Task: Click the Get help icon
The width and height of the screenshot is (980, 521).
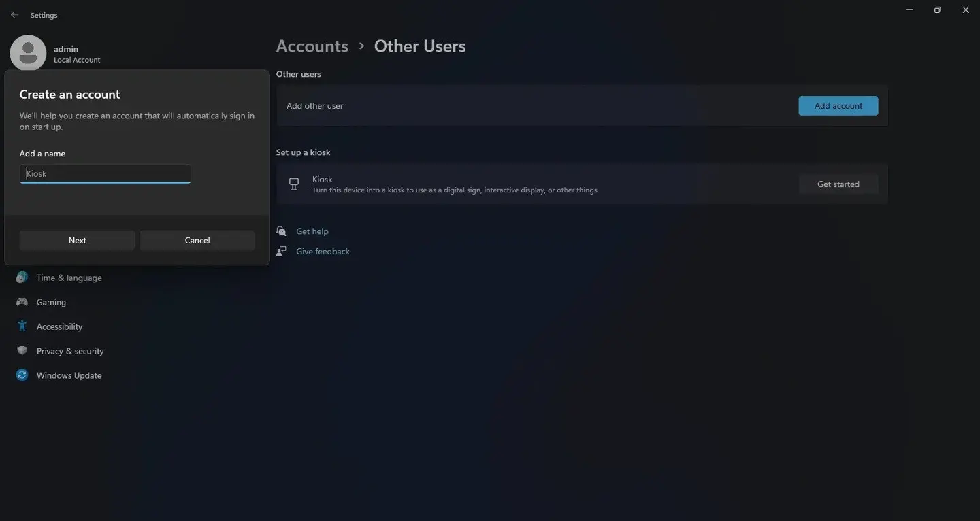Action: point(281,231)
